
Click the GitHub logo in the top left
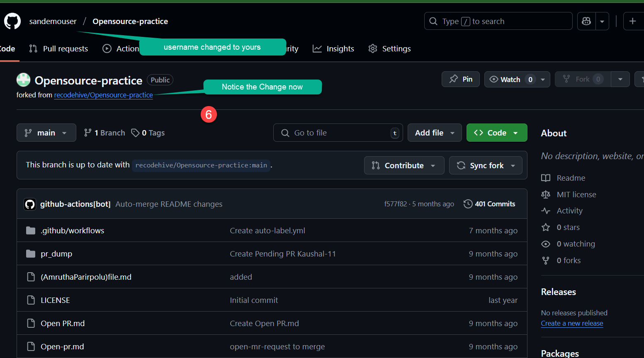[x=12, y=21]
